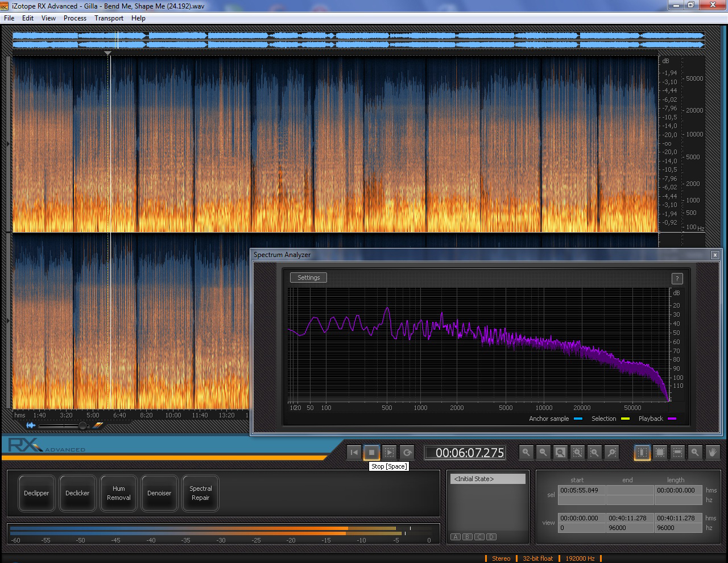Select snapshot slot A

click(456, 537)
